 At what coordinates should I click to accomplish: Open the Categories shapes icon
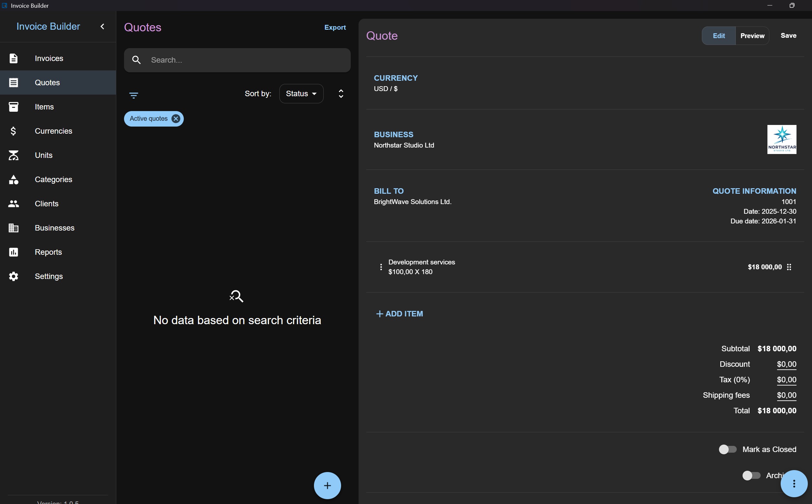pos(13,180)
